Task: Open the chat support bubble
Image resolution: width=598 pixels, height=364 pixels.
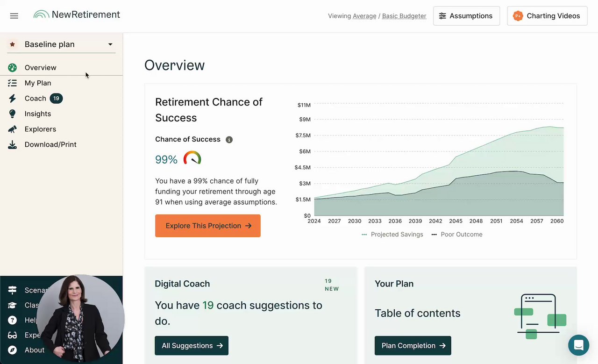Action: [578, 345]
